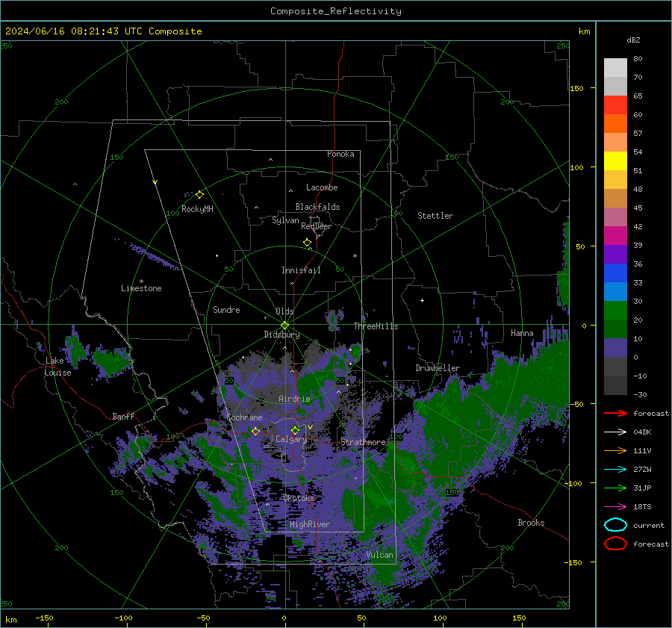Click the Brooks town label
Image resolution: width=672 pixels, height=628 pixels.
[531, 523]
